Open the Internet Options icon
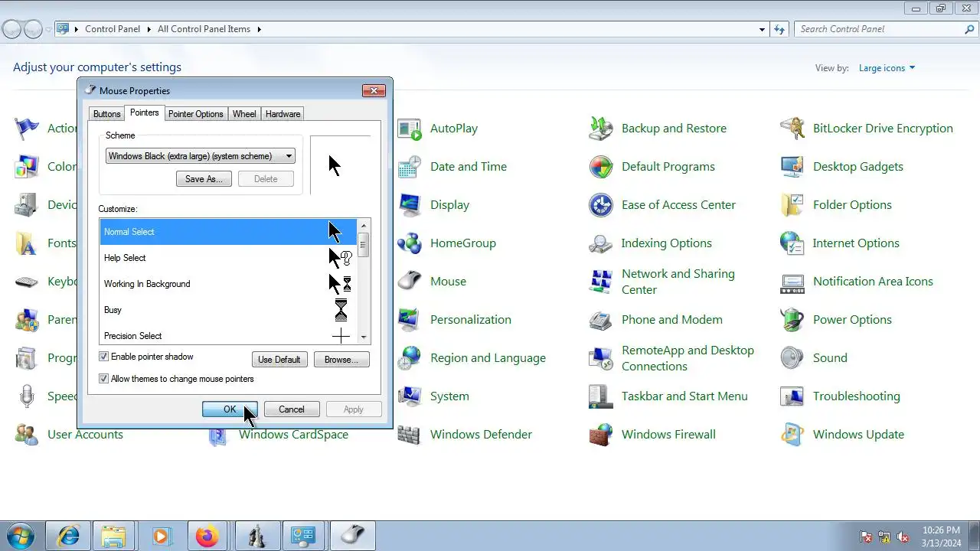 pyautogui.click(x=792, y=243)
